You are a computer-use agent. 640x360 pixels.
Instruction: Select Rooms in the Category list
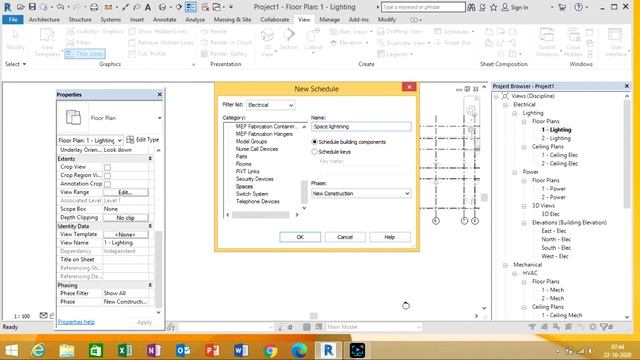click(244, 164)
